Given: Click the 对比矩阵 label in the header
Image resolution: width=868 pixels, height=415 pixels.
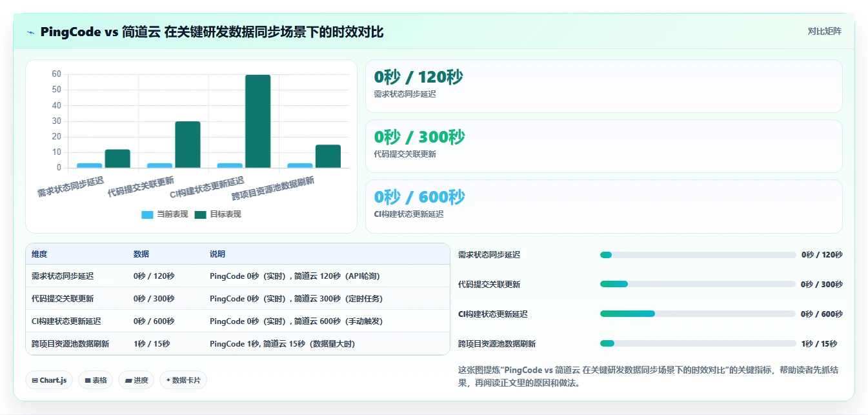Looking at the screenshot, I should (824, 31).
